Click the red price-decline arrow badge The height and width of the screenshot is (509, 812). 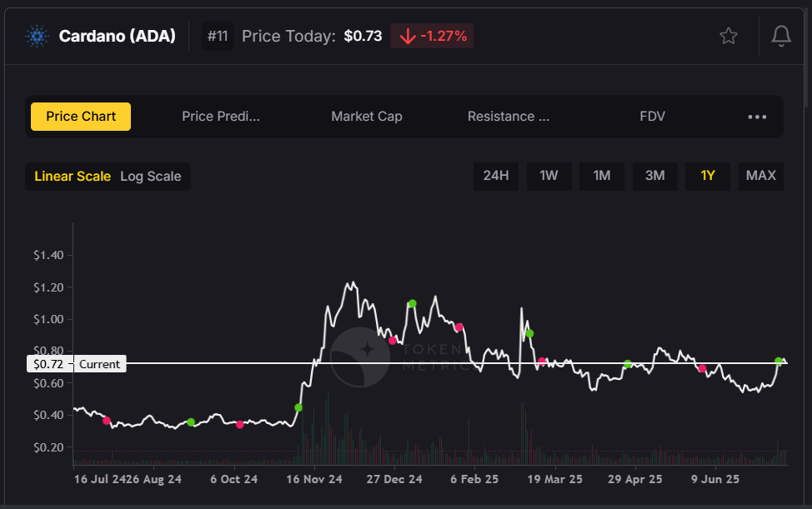[431, 36]
